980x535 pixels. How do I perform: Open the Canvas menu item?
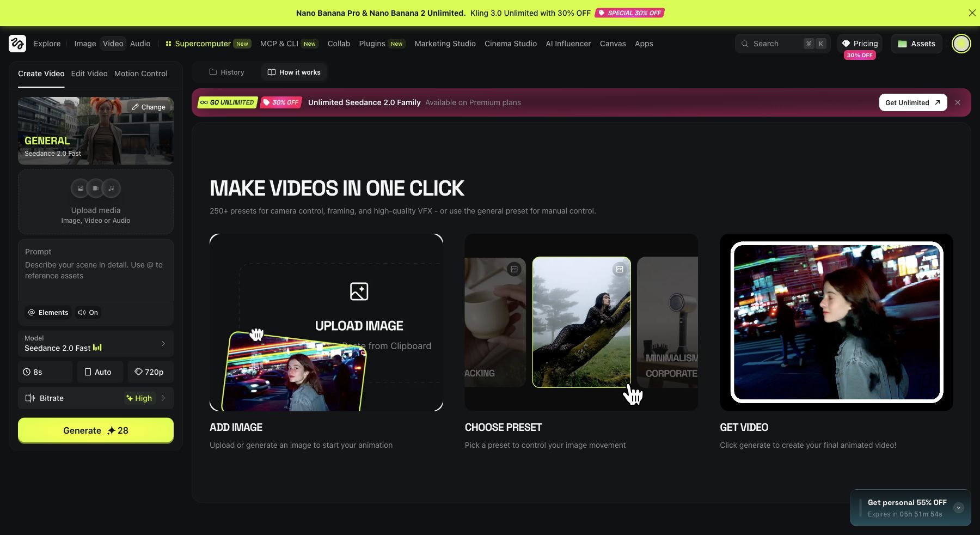coord(613,44)
